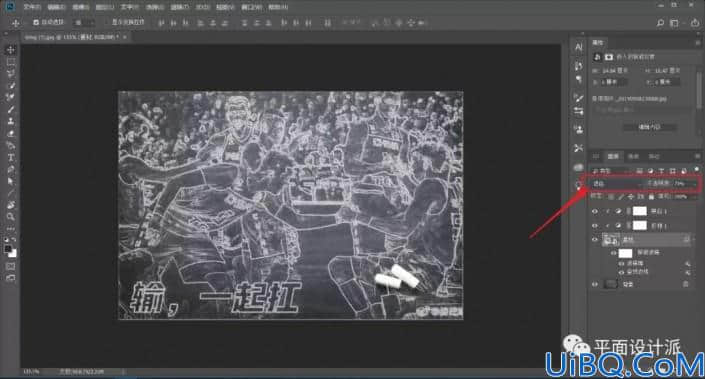Toggle Show Transform Controls checkbox

(x=106, y=22)
